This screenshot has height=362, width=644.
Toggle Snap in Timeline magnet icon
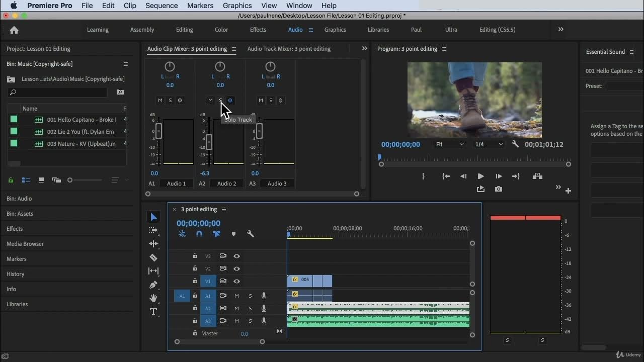(x=199, y=234)
